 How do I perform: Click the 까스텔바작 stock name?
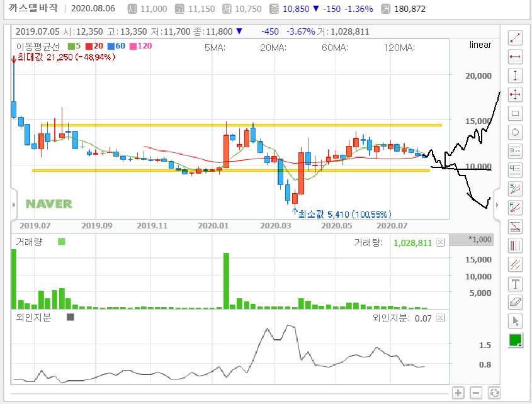click(x=33, y=8)
